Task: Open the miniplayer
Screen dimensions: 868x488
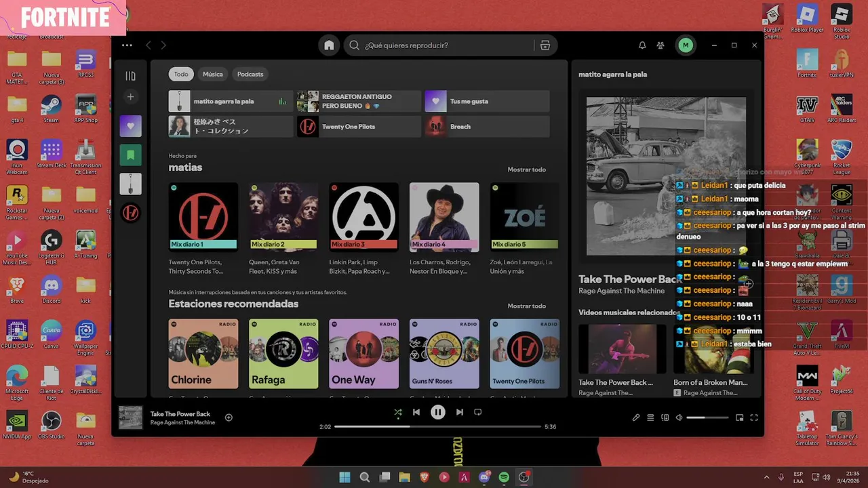Action: click(740, 418)
